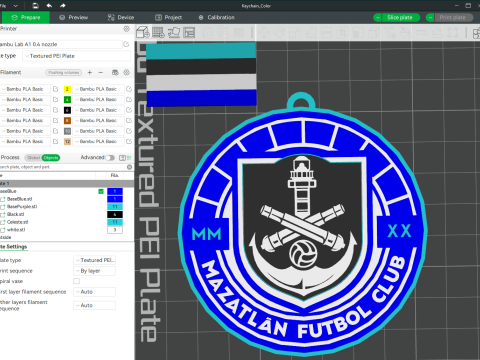The width and height of the screenshot is (480, 360).
Task: Switch to the Preview tab
Action: (x=73, y=17)
